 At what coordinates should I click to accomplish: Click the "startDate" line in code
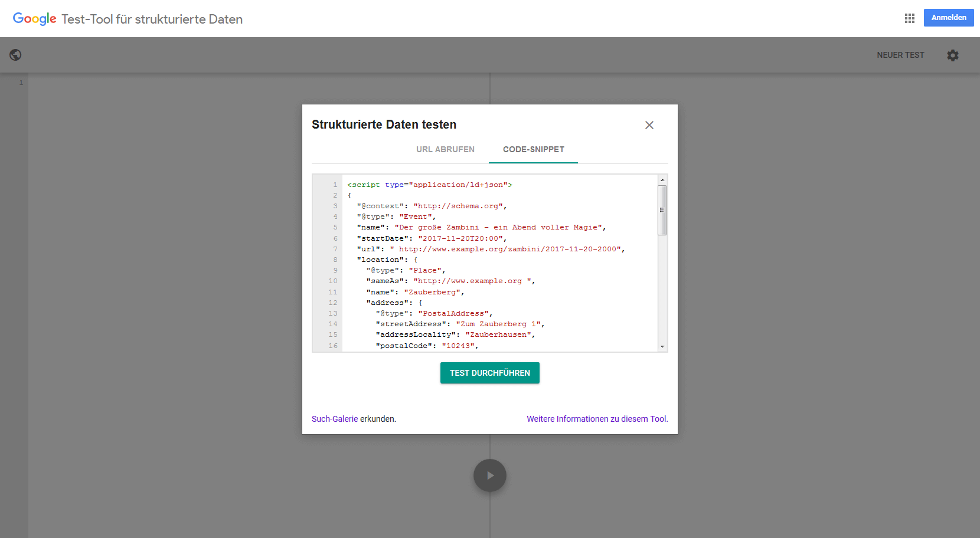pyautogui.click(x=432, y=238)
